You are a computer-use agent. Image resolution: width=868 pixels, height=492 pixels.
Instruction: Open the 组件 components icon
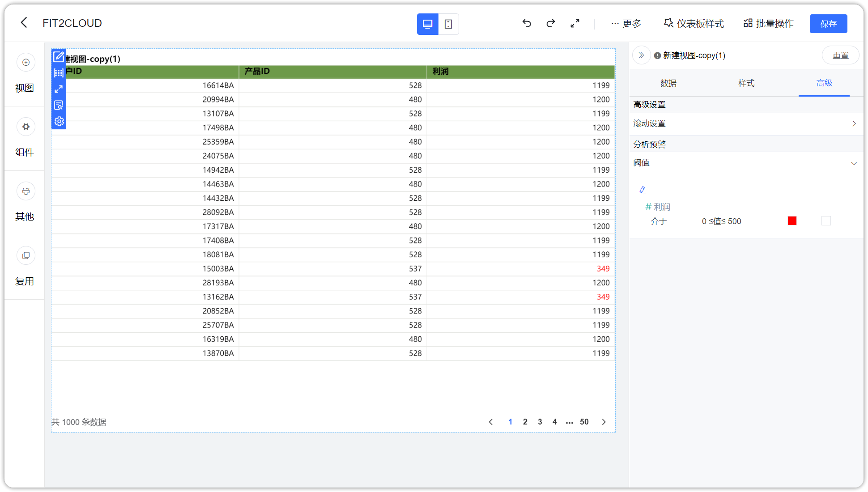[x=26, y=127]
